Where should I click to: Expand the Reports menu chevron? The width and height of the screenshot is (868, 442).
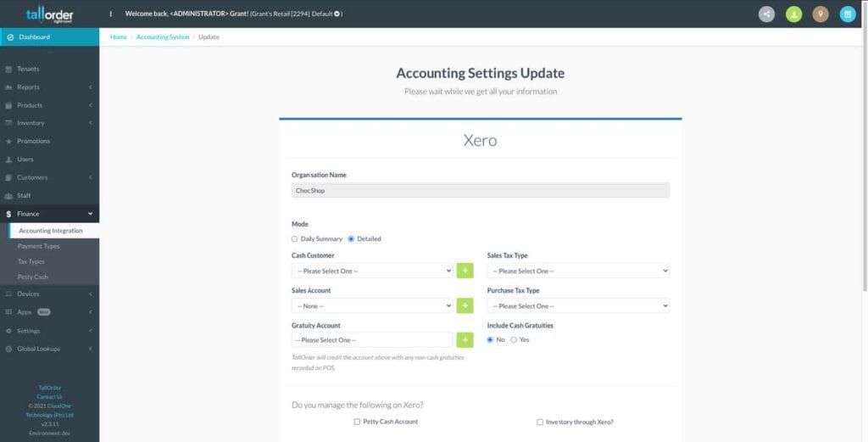[90, 87]
